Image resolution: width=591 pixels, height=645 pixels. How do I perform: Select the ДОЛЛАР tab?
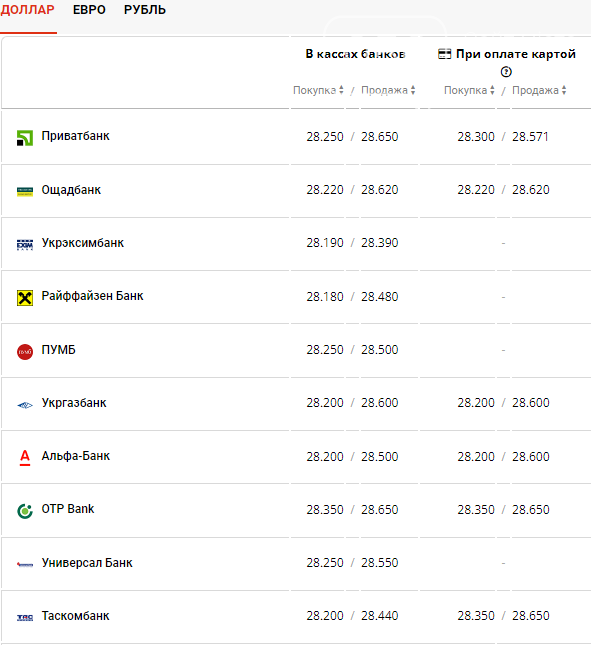(x=27, y=9)
